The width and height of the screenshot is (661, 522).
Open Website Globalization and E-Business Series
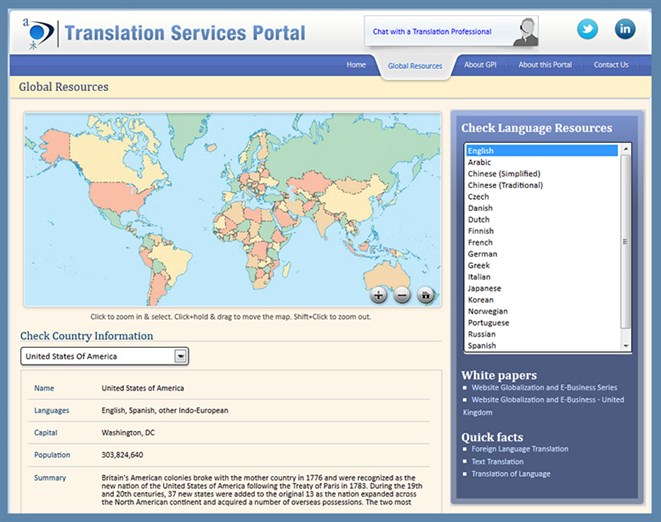coord(544,387)
